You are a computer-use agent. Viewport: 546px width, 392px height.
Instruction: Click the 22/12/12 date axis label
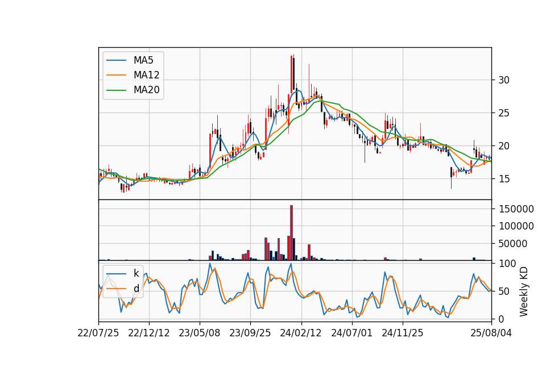click(x=149, y=333)
